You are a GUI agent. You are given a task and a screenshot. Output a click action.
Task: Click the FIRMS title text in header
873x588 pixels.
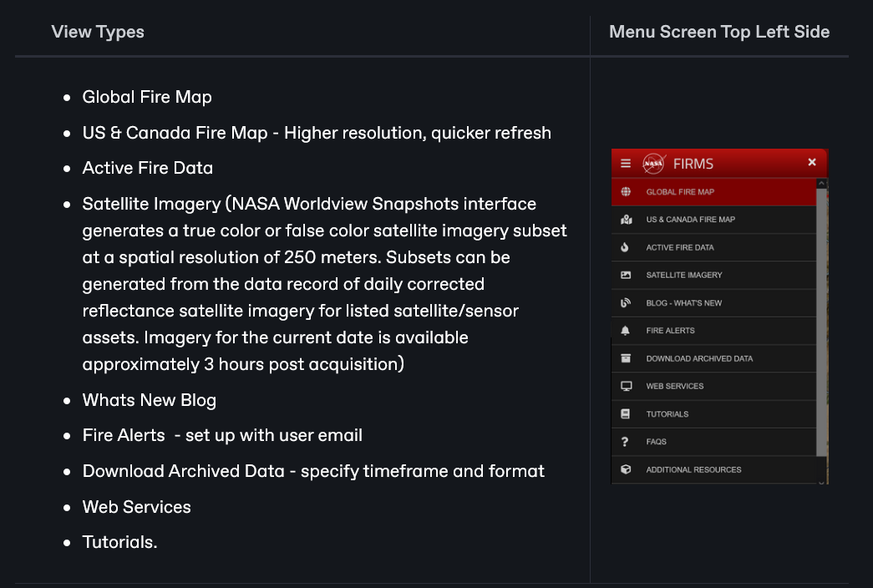(693, 164)
